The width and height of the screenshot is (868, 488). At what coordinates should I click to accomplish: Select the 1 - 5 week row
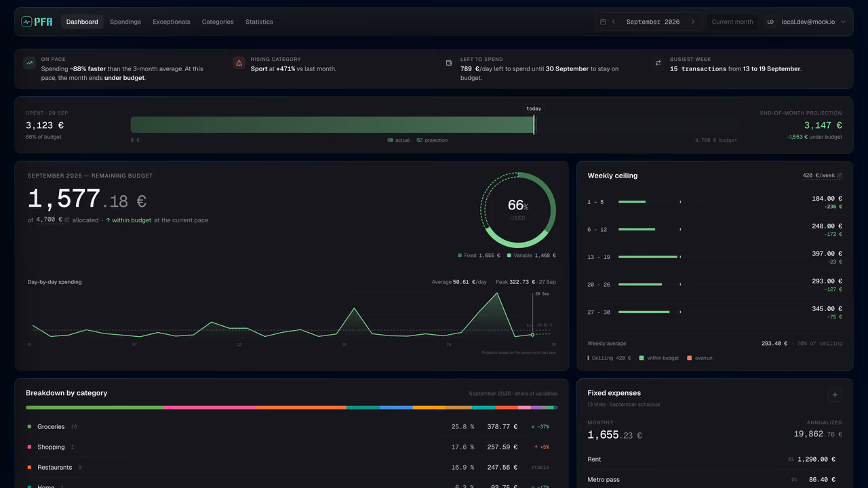715,202
